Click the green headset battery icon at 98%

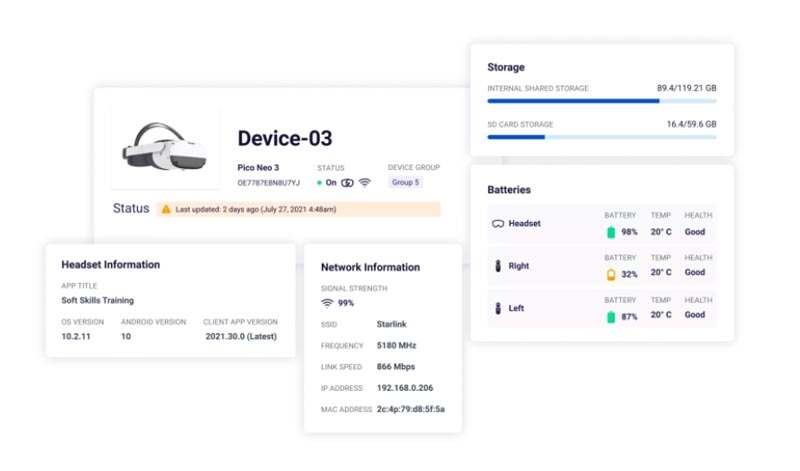(x=611, y=232)
